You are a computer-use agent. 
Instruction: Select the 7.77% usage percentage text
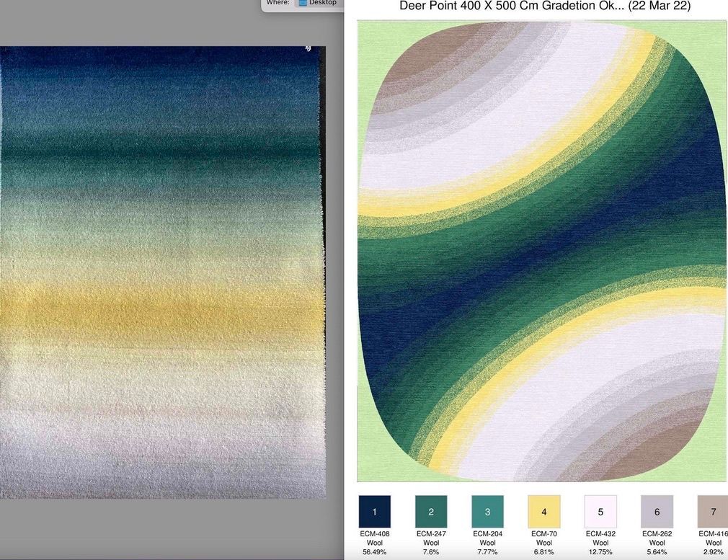point(487,552)
